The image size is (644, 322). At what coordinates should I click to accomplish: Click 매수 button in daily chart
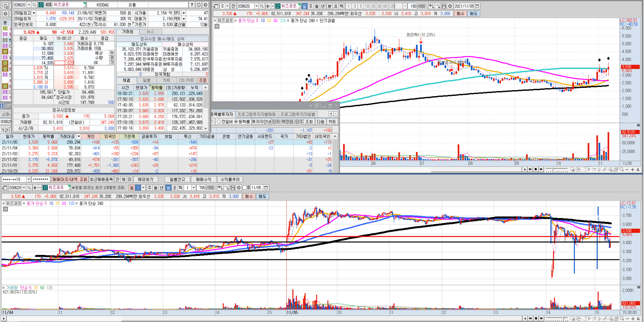tap(460, 14)
